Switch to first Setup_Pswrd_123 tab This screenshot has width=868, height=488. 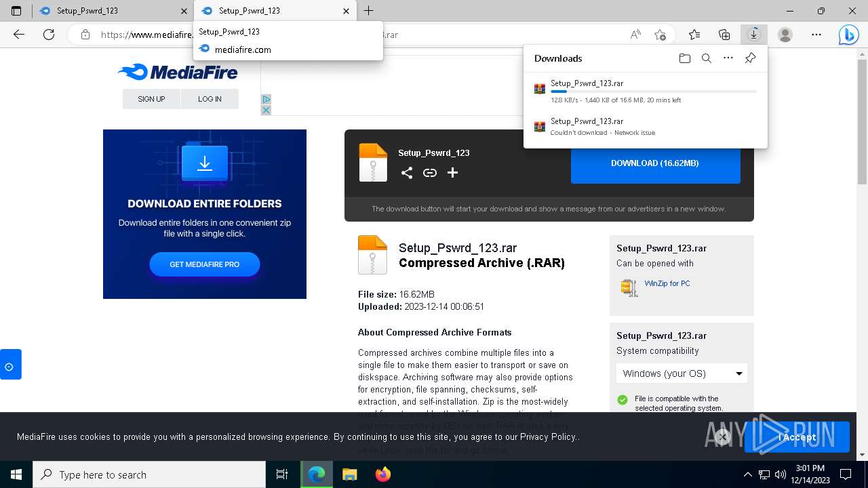coord(113,11)
